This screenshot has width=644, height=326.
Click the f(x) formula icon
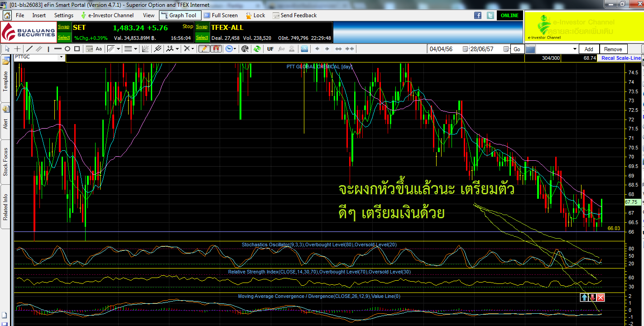pyautogui.click(x=281, y=49)
